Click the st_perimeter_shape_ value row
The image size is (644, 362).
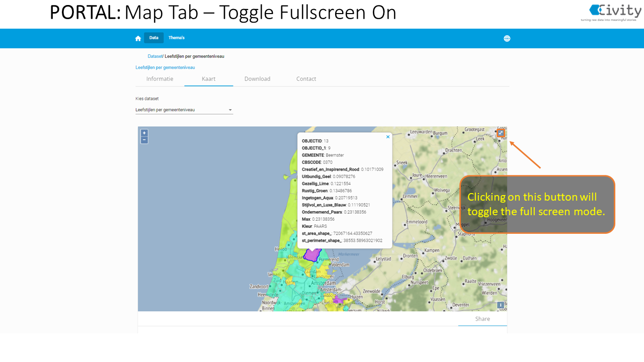tap(342, 241)
